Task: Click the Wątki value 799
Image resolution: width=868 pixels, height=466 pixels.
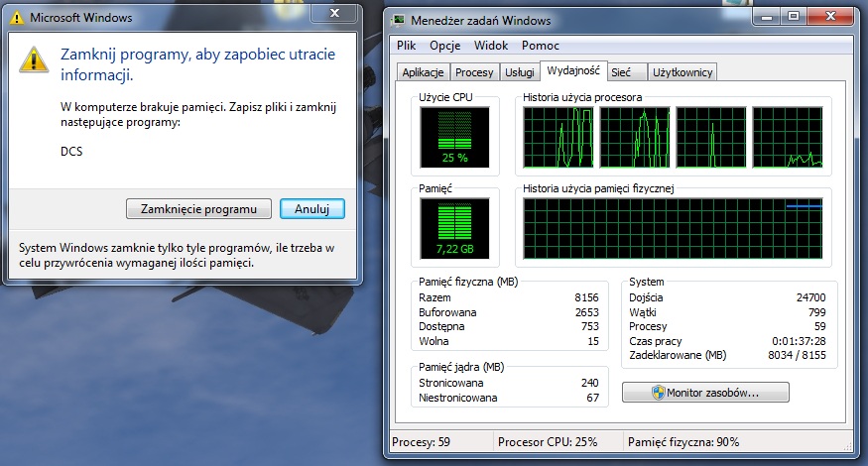Action: click(817, 312)
